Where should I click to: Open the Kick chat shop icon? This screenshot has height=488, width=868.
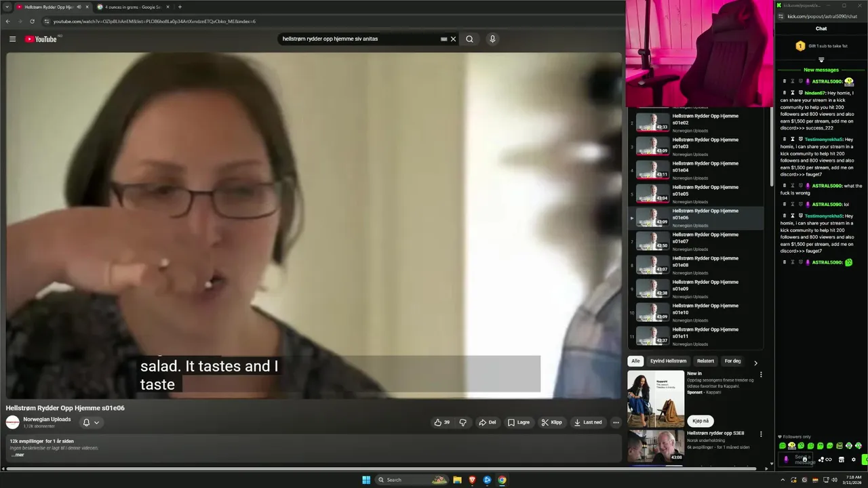(x=841, y=460)
